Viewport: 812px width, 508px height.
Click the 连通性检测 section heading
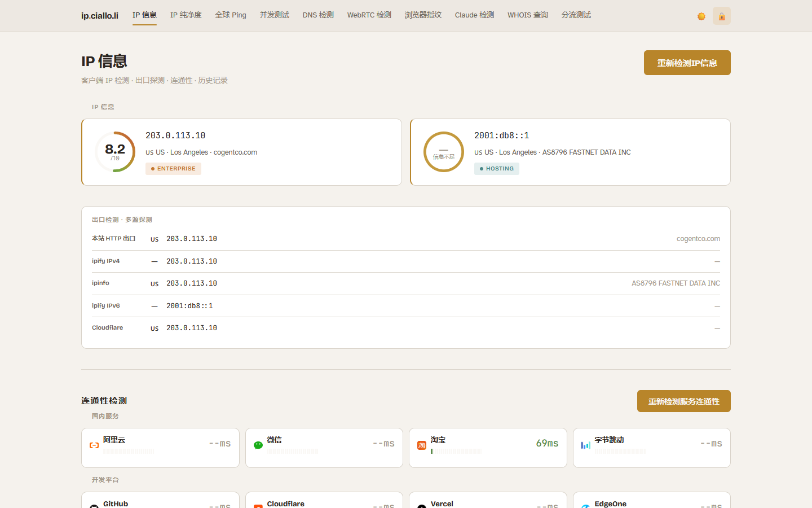pos(104,401)
